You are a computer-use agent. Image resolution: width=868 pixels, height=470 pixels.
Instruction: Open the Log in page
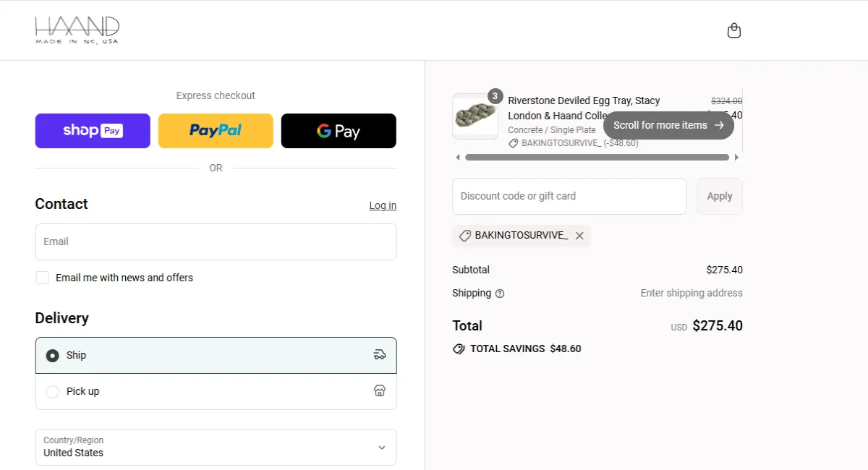(382, 205)
